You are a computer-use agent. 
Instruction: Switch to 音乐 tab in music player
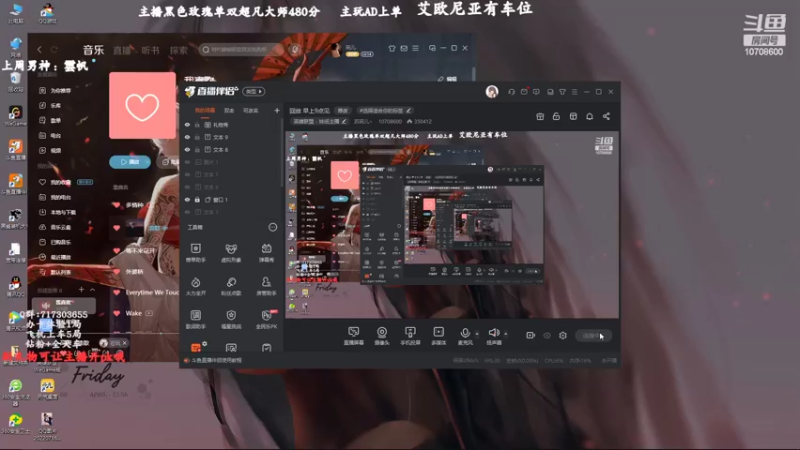tap(93, 50)
